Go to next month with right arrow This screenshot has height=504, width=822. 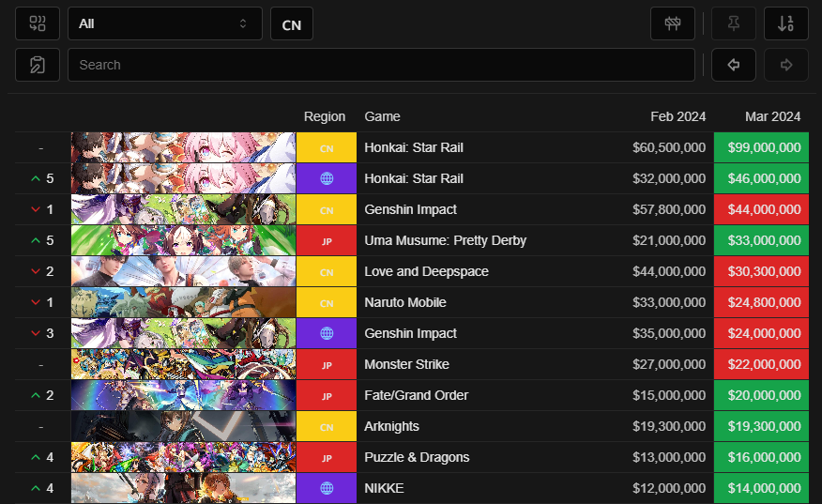pos(785,65)
